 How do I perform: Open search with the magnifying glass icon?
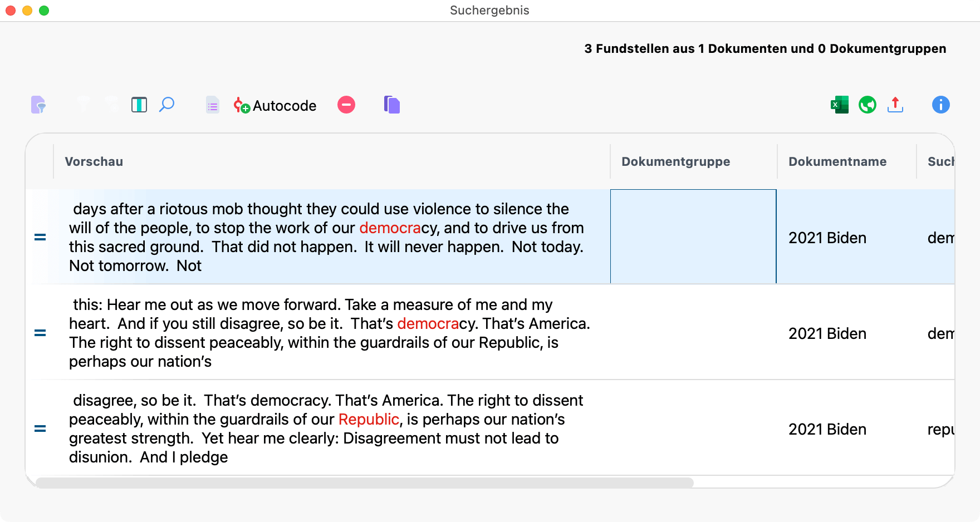(x=166, y=105)
